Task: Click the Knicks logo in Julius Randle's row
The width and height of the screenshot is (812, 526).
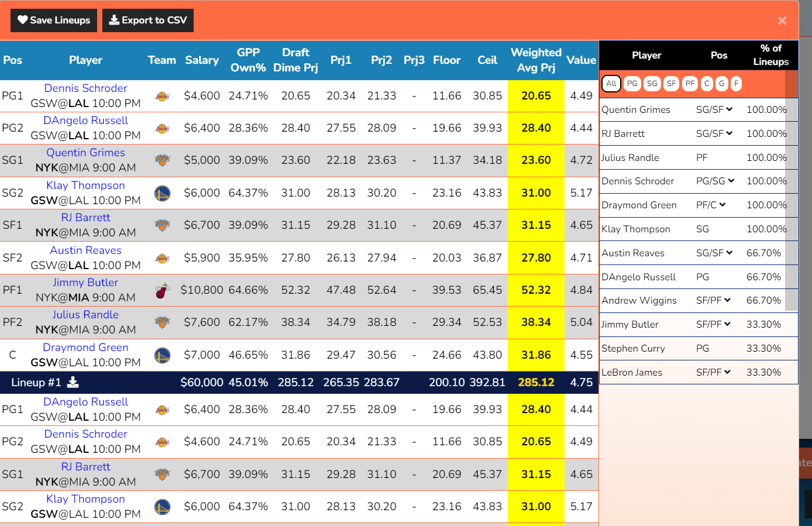Action: [162, 322]
